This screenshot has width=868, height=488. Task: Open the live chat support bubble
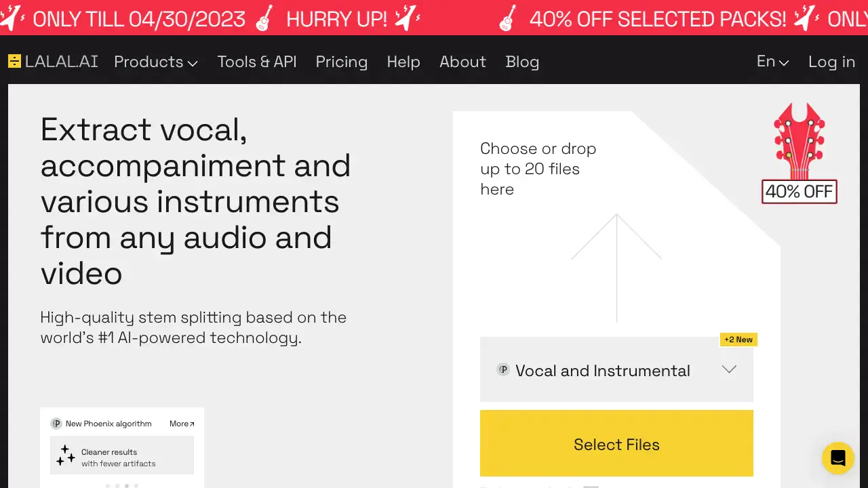(x=837, y=458)
